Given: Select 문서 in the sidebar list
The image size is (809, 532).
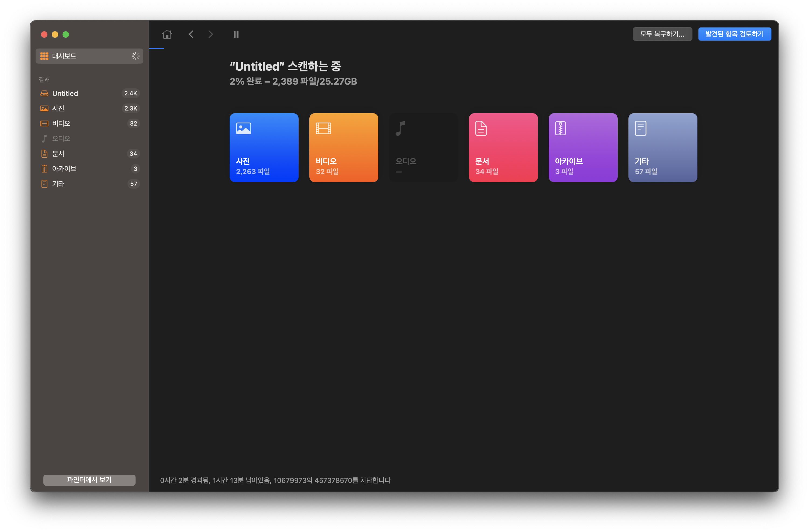Looking at the screenshot, I should point(89,154).
